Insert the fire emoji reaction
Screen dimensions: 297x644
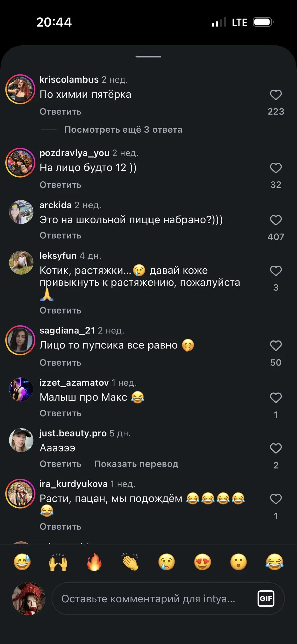pyautogui.click(x=95, y=562)
